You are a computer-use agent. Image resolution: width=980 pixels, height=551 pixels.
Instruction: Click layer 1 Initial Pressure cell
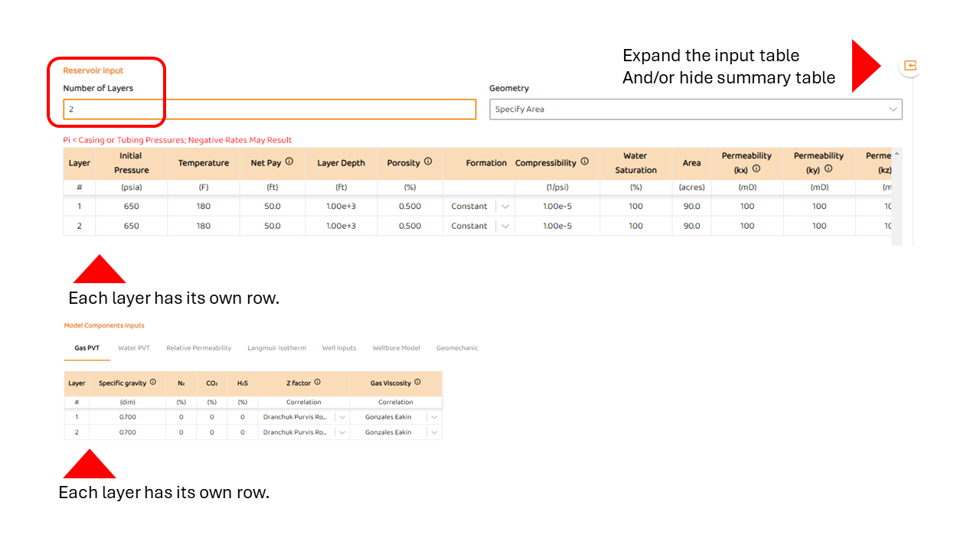coord(131,206)
